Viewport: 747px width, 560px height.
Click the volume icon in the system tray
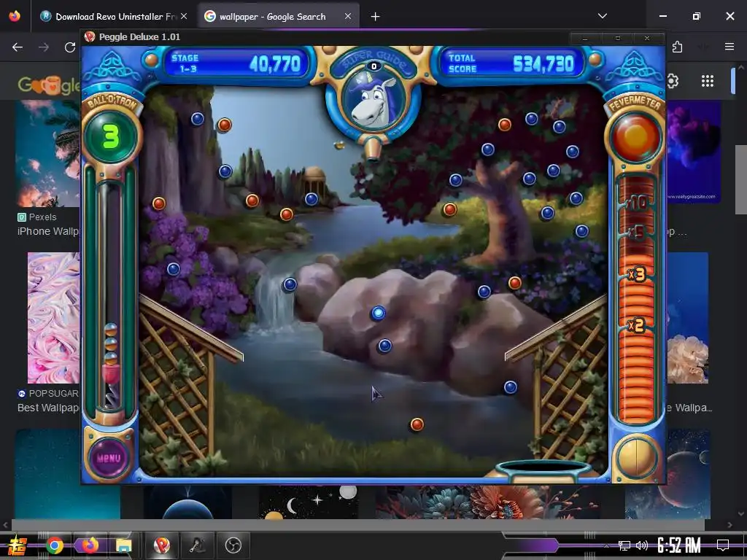coord(642,545)
